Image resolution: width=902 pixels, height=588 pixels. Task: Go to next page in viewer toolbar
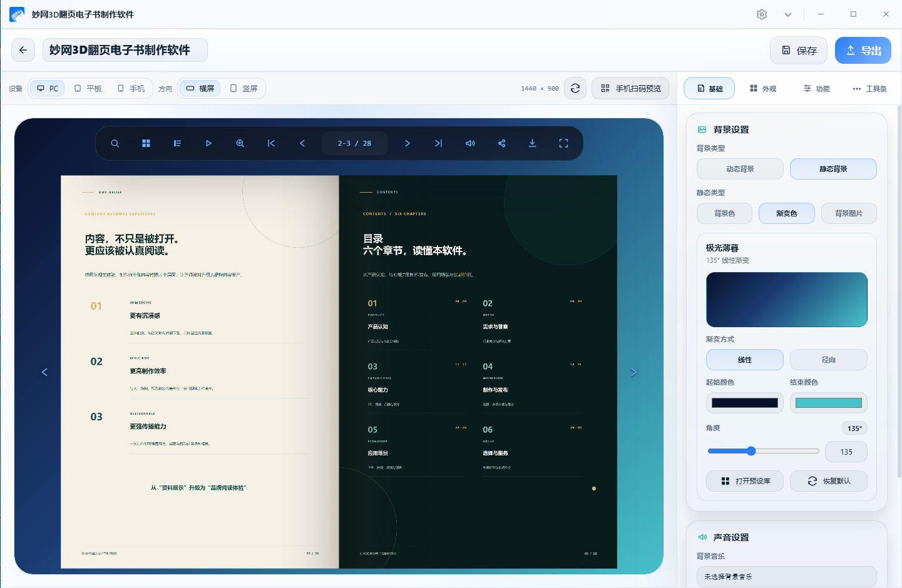407,143
